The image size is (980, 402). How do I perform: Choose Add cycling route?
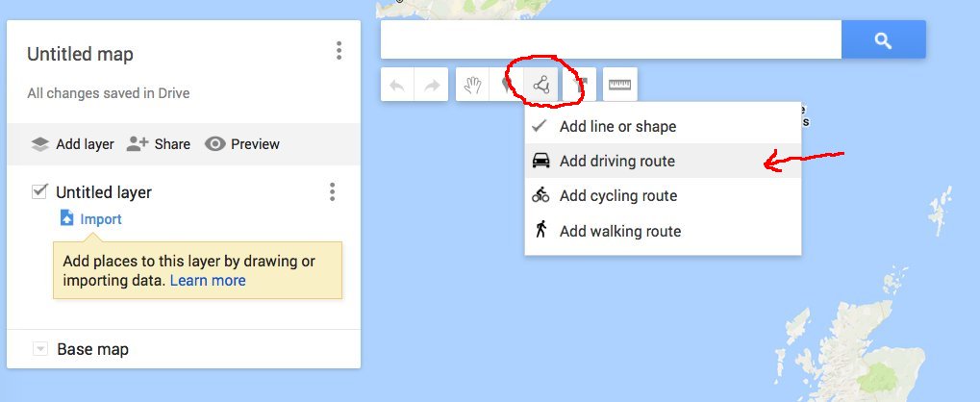[x=617, y=196]
